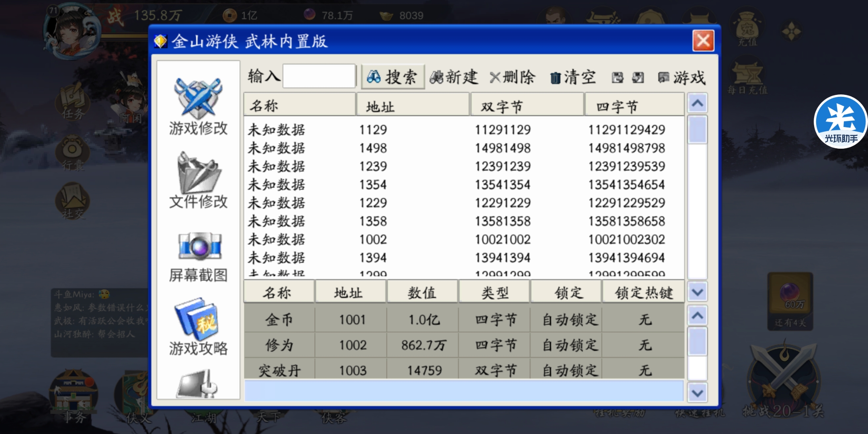Image resolution: width=868 pixels, height=434 pixels.
Task: Click the 四字节 column header in upper list
Action: (635, 105)
